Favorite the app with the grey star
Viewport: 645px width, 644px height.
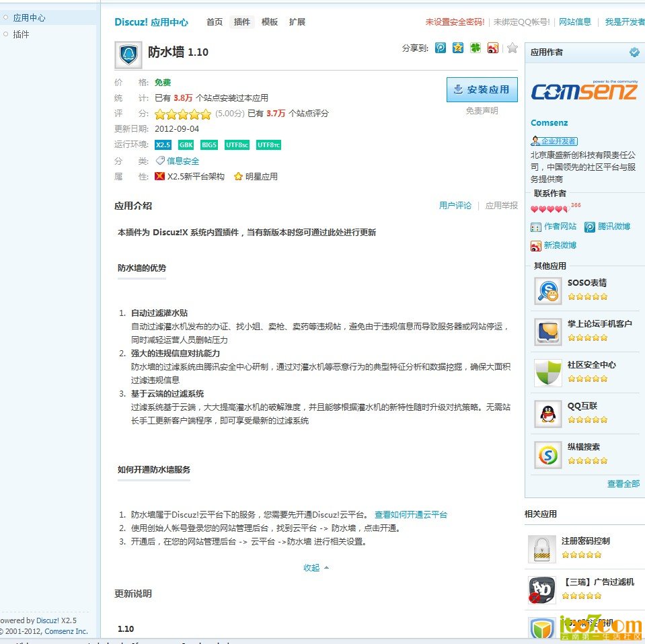click(x=512, y=48)
